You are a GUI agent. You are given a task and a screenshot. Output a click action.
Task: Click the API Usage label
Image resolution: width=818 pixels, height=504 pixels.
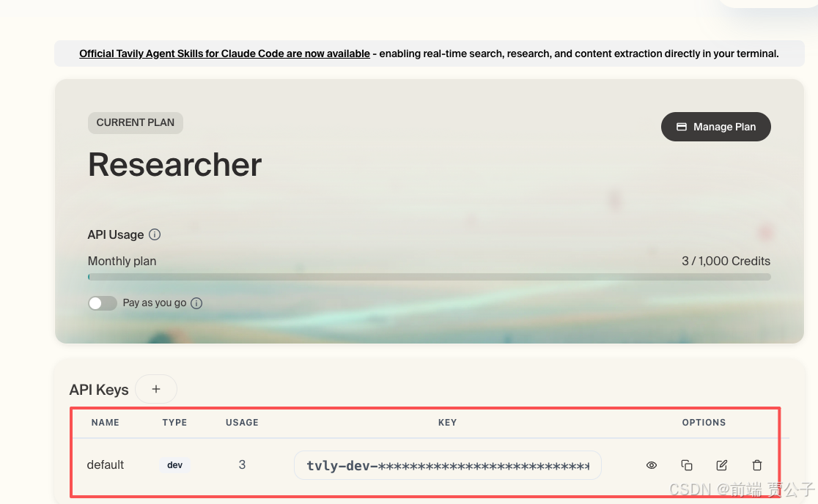point(116,235)
